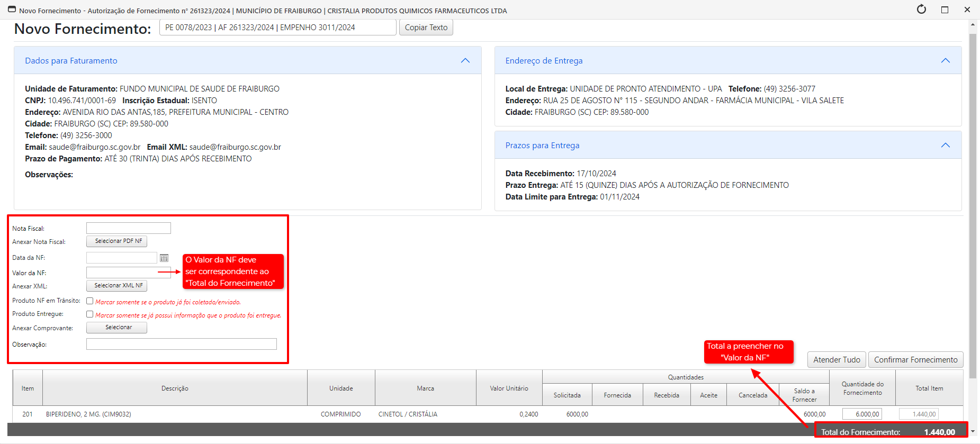Click the window icon beside Novo Fornecimento title
This screenshot has width=980, height=444.
(x=12, y=10)
